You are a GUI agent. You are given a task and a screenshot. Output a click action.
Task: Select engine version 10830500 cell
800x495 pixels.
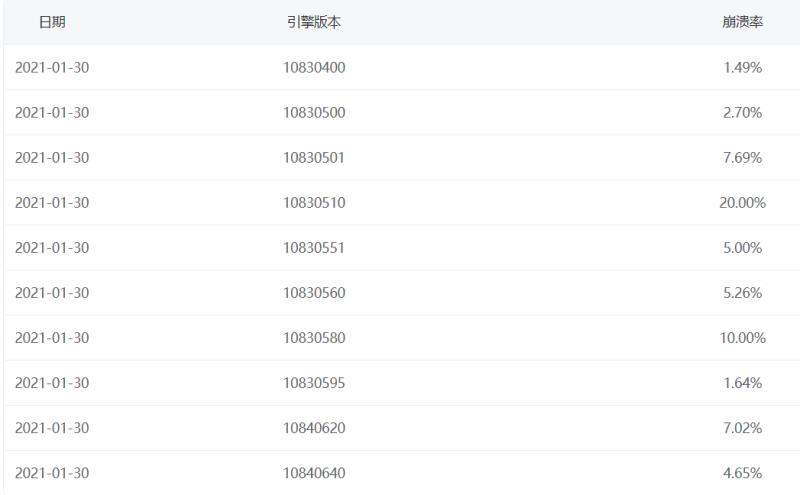[x=314, y=113]
